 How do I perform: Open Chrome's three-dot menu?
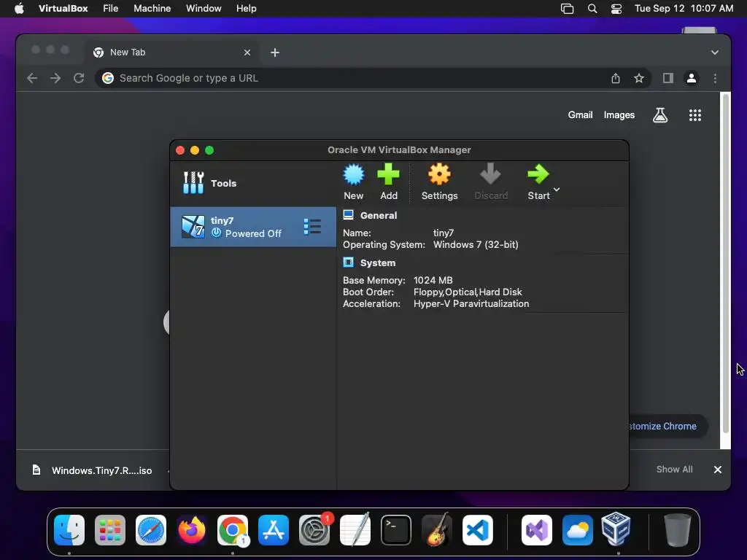tap(715, 78)
